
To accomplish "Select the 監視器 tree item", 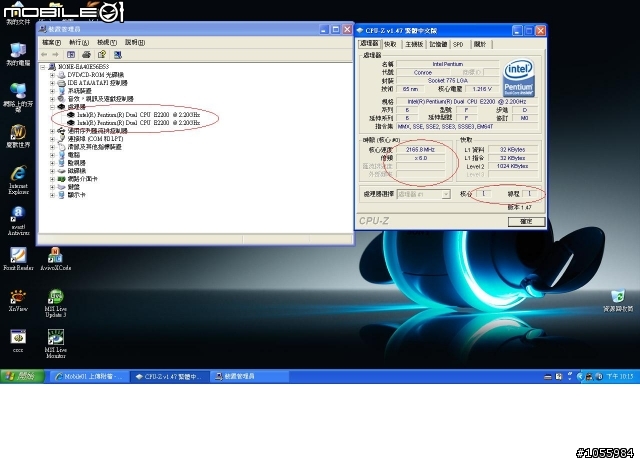I will pos(77,163).
